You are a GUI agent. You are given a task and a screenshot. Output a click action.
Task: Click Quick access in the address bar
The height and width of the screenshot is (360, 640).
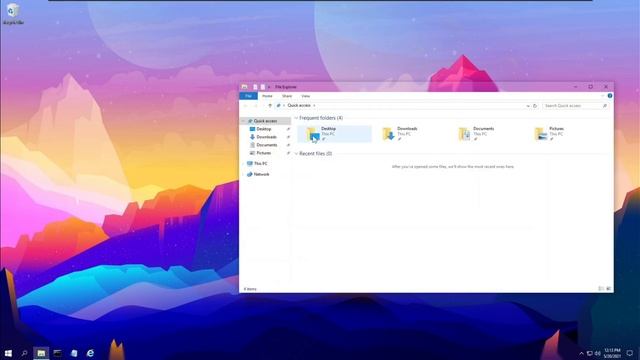(299, 106)
